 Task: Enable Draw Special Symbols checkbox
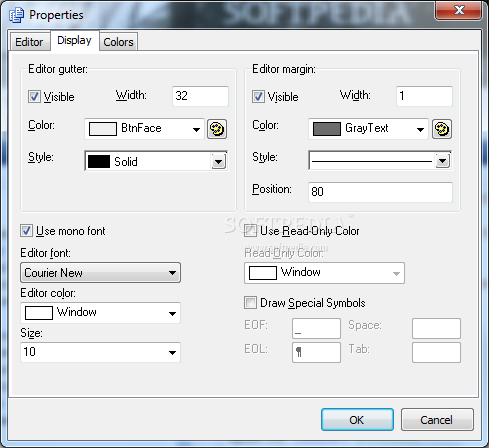(x=250, y=303)
